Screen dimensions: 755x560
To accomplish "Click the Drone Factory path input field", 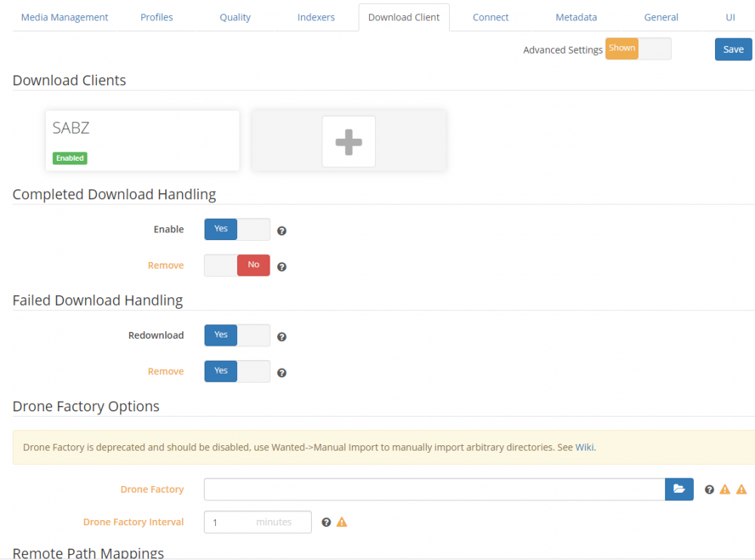I will click(x=434, y=489).
